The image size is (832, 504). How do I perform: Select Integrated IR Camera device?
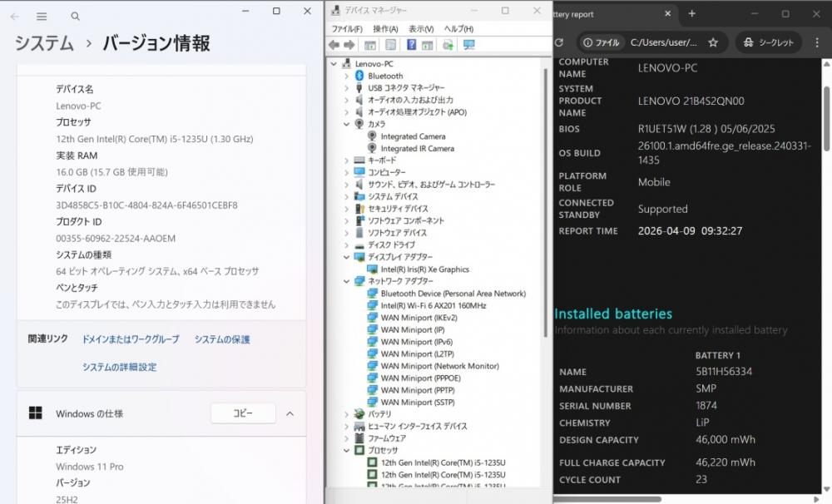coord(417,149)
